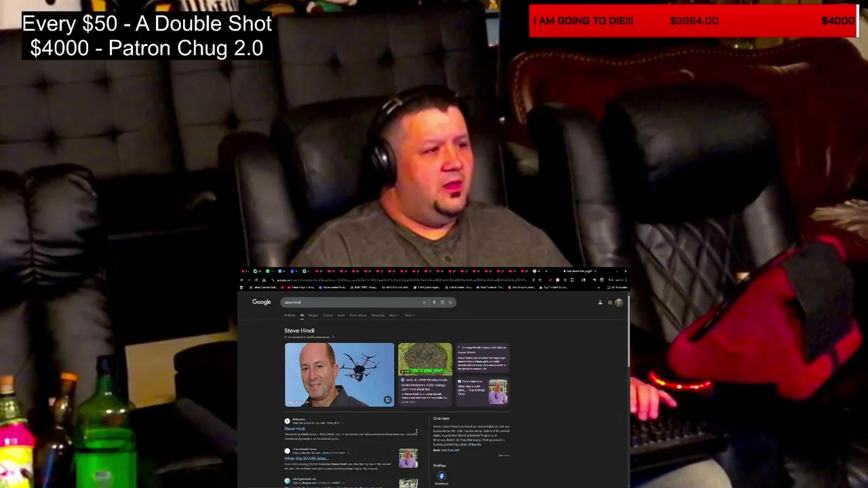The image size is (868, 488).
Task: Open three-dot menu next to Steve Hindi subtitle
Action: click(333, 337)
